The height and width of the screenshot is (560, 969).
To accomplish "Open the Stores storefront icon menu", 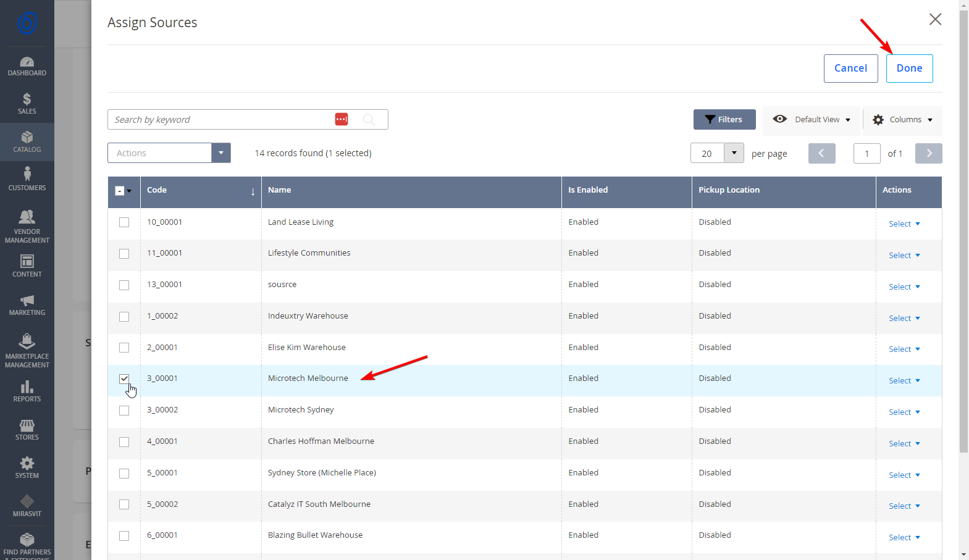I will 27,430.
